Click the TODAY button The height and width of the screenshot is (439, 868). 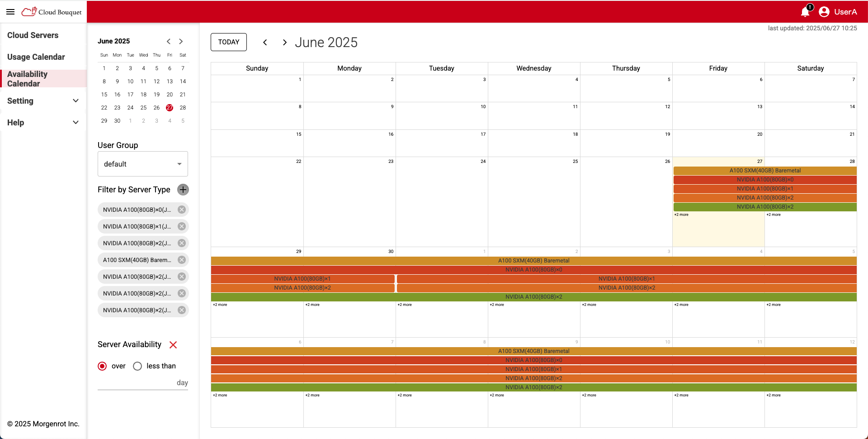(x=228, y=42)
